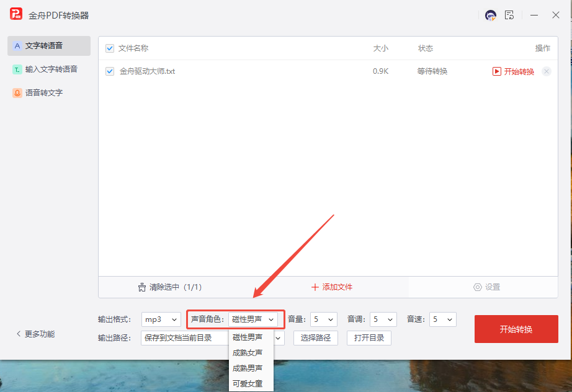Toggle the select-all 文件名称 checkbox
Image resolution: width=572 pixels, height=392 pixels.
click(x=110, y=48)
